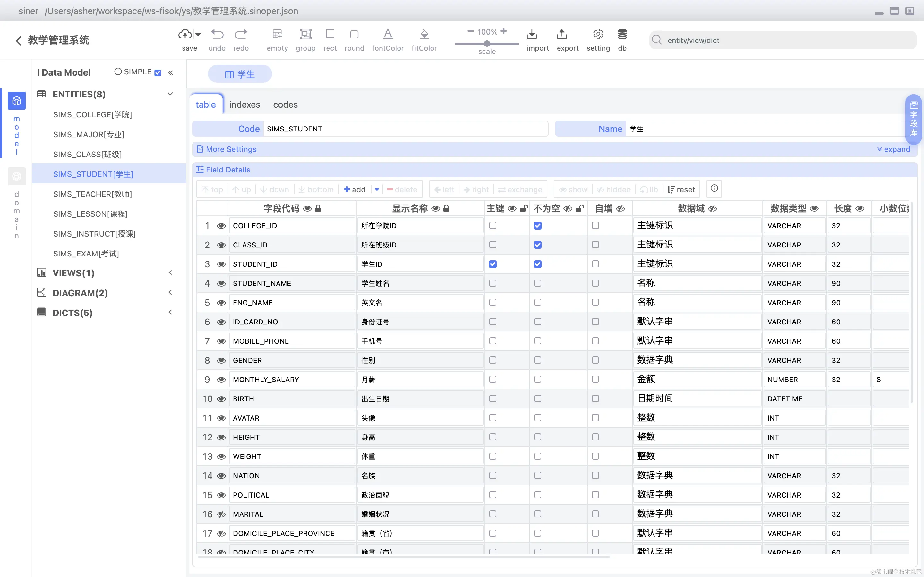Switch to the codes tab

285,105
